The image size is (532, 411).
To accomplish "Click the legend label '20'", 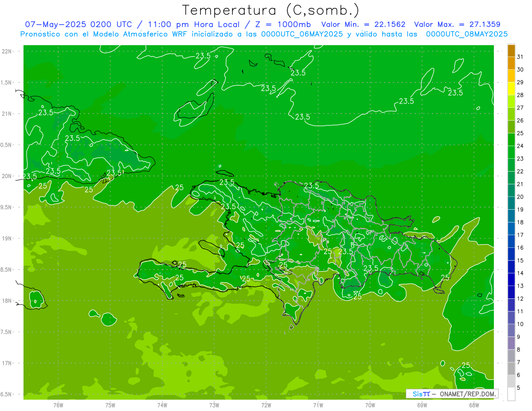I will pyautogui.click(x=520, y=197).
